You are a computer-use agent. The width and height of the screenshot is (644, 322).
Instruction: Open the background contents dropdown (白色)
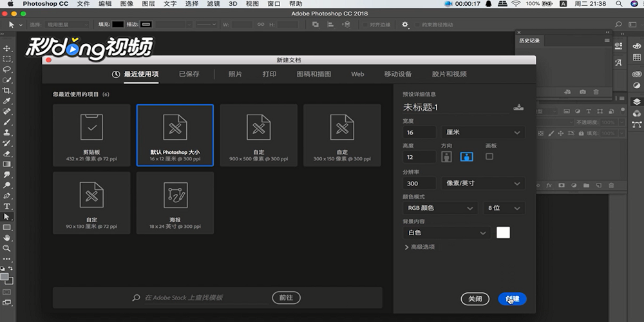tap(447, 232)
